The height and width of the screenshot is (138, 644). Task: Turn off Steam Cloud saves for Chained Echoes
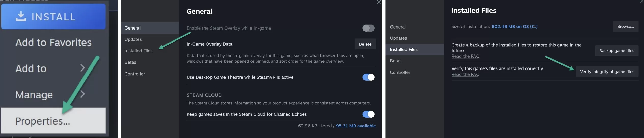tap(368, 114)
